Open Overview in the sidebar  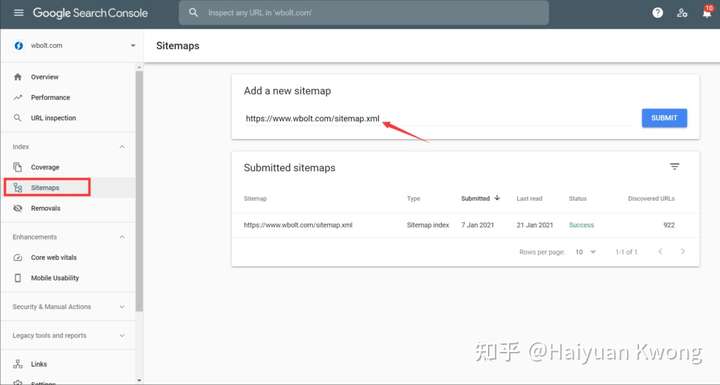(x=45, y=77)
